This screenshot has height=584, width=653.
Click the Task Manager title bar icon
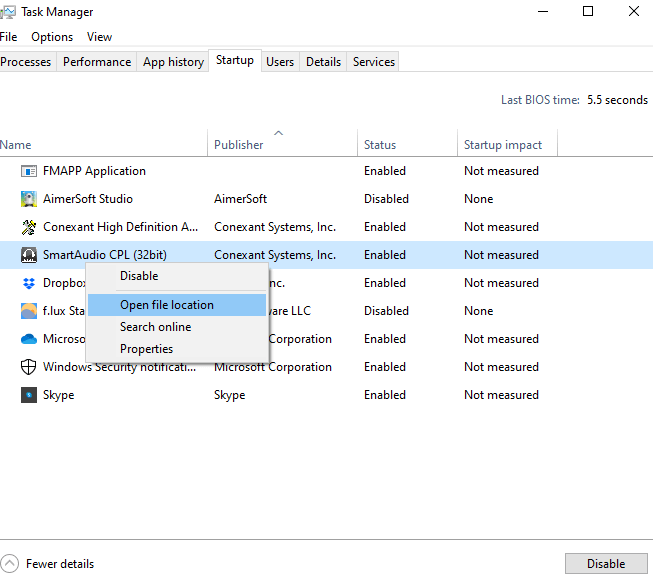pos(7,12)
